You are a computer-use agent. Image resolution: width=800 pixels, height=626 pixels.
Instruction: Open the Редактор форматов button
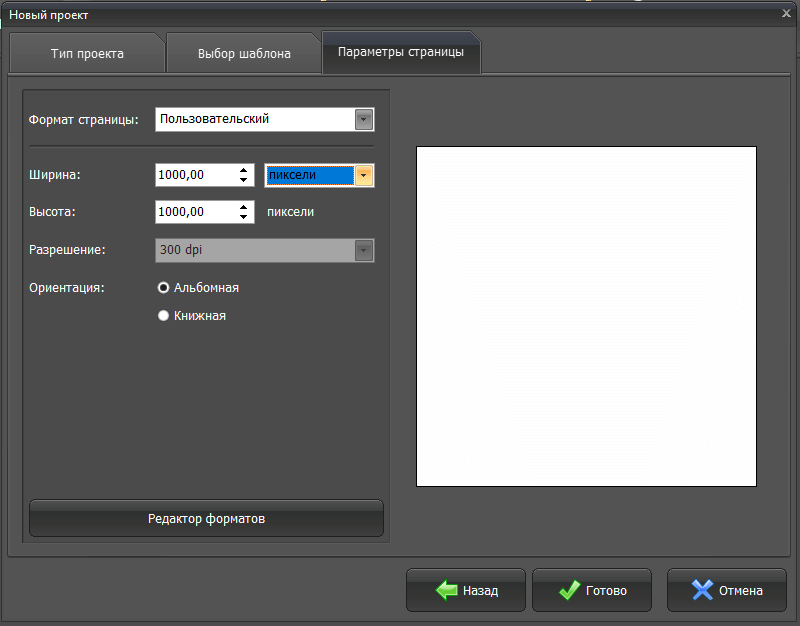(206, 518)
